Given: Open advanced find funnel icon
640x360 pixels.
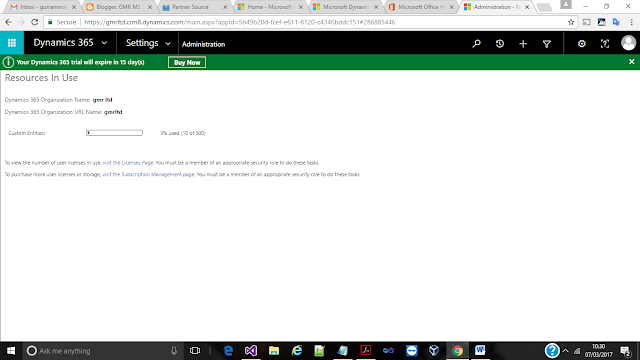Looking at the screenshot, I should click(547, 43).
